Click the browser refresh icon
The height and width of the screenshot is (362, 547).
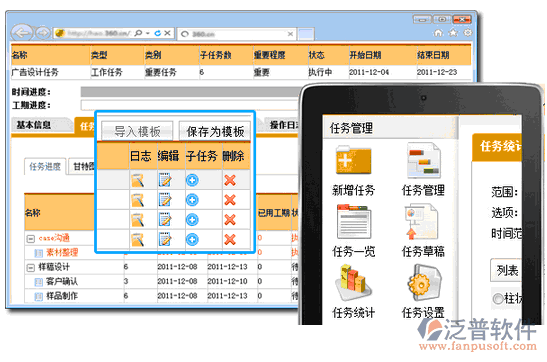click(x=158, y=33)
